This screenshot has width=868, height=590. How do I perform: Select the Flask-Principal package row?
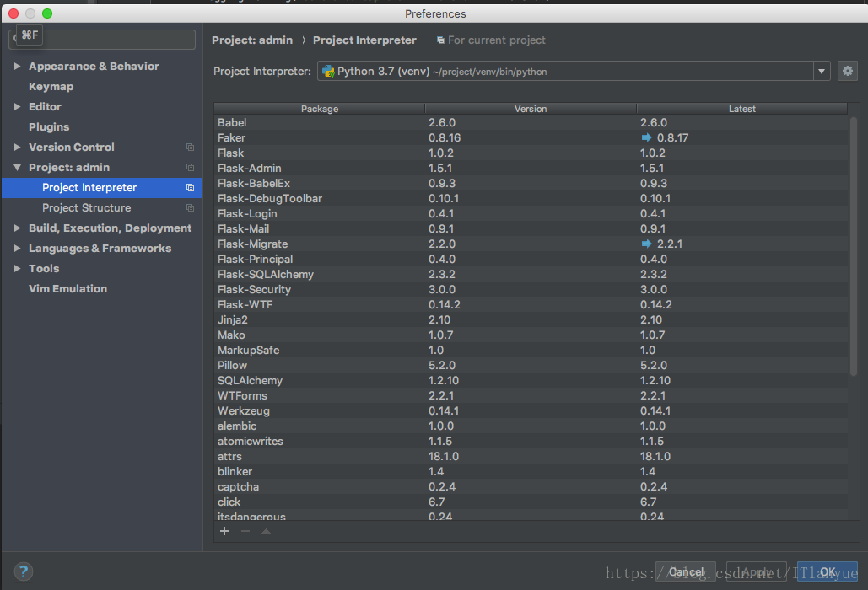click(x=531, y=259)
